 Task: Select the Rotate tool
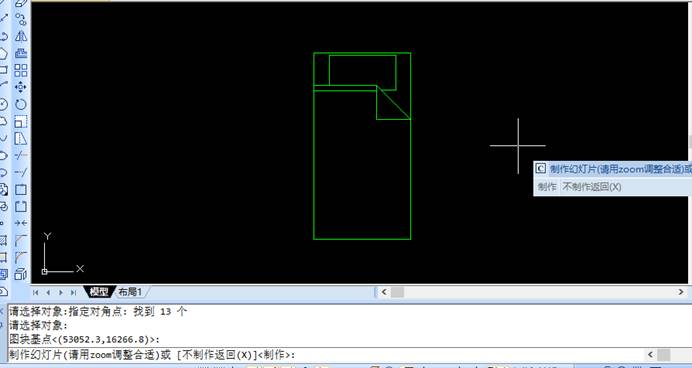[21, 105]
